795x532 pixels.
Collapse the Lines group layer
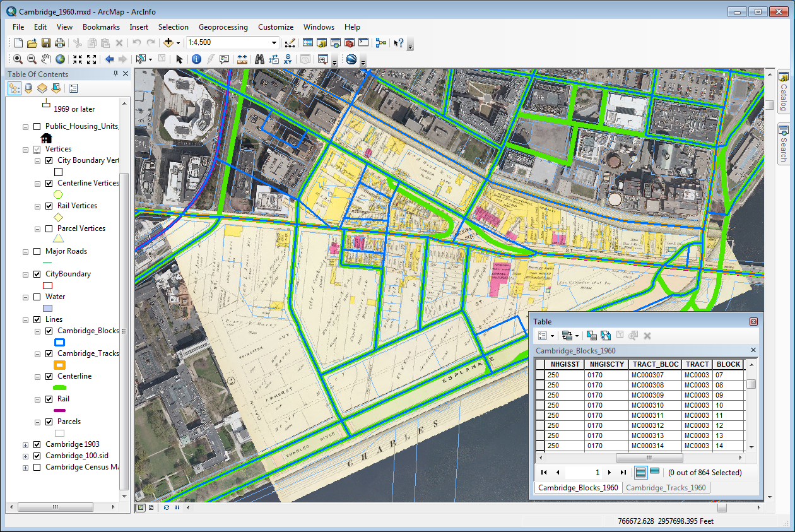coord(25,320)
